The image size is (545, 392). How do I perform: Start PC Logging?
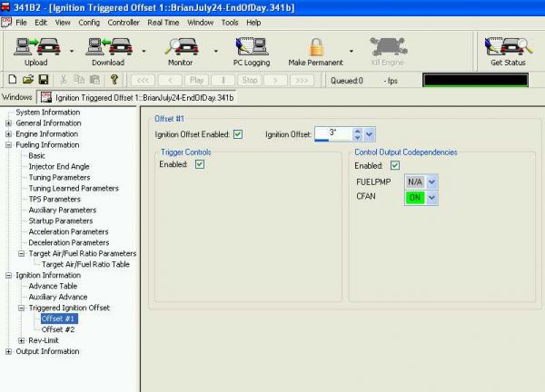coord(251,47)
